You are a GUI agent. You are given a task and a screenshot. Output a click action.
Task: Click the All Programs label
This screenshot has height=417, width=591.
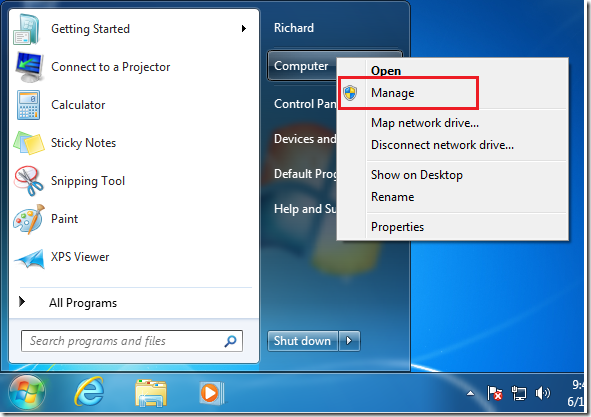(83, 303)
